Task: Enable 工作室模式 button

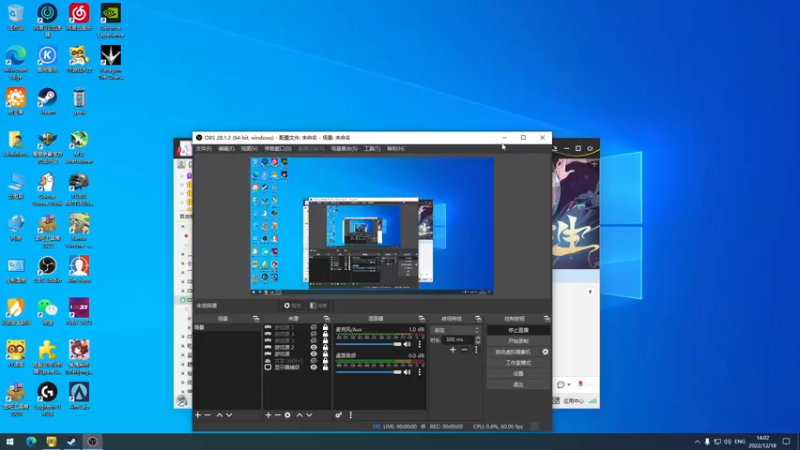Action: [518, 363]
